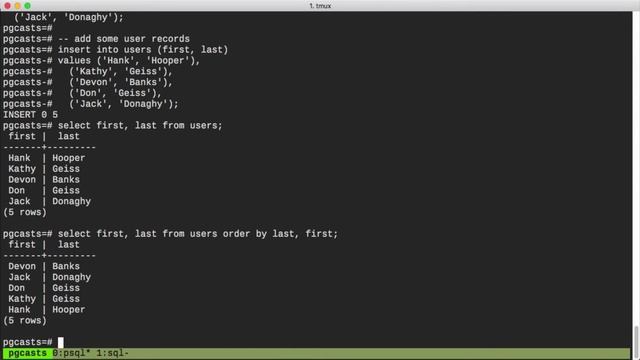
Task: Click the second '(5 rows)' summary line
Action: click(x=25, y=321)
